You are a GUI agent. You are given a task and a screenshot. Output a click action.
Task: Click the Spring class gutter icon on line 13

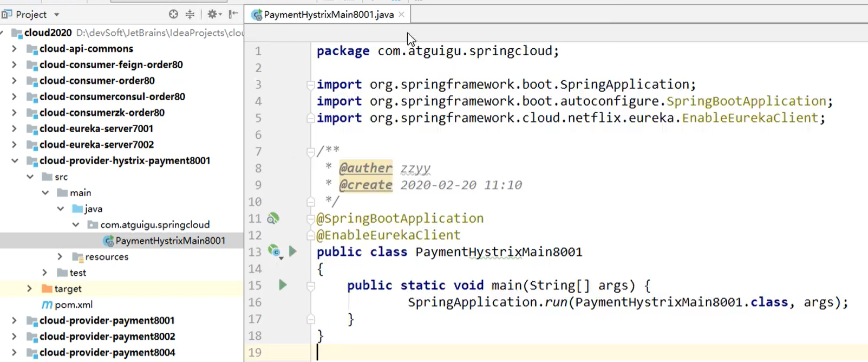275,251
